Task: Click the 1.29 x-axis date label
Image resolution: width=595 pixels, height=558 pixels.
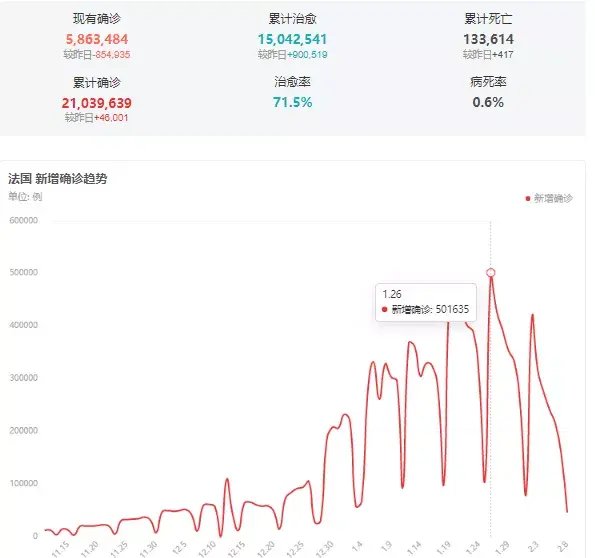Action: (502, 548)
